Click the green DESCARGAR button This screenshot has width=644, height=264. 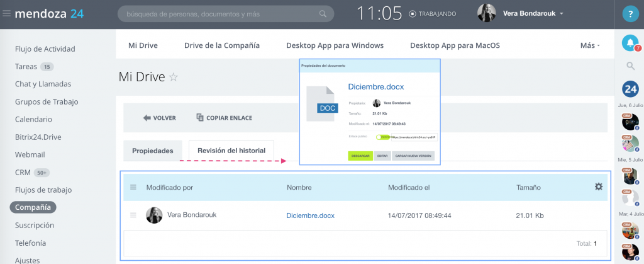(360, 156)
